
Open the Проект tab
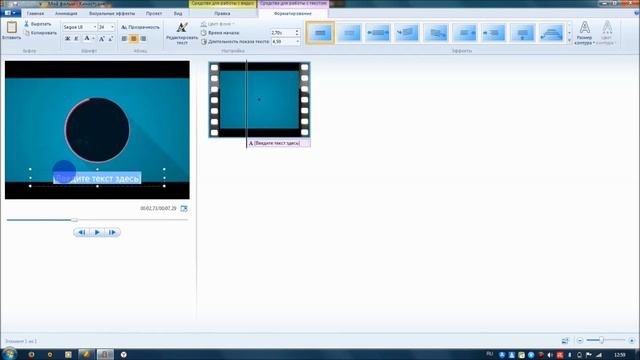(154, 13)
